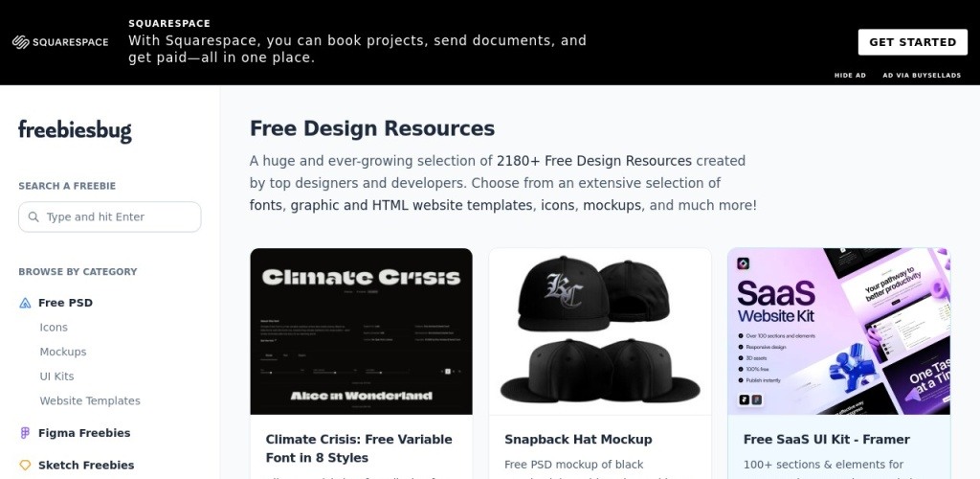
Task: Select UI Kits in sidebar
Action: tap(56, 376)
